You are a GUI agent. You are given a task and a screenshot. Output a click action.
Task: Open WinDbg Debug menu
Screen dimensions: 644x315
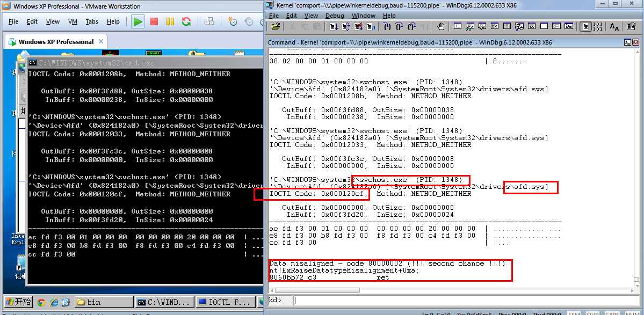(335, 16)
